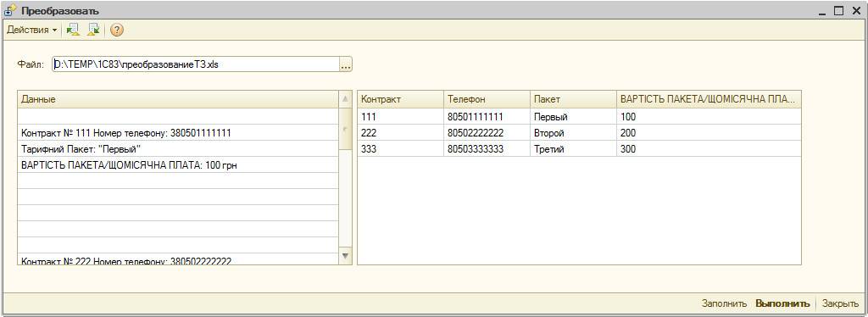The width and height of the screenshot is (868, 317).
Task: Select row 'ВАРТІСТЬ ПАКЕТА/ЩОМІСЯЧНА ПЛАТА: 100 грн'
Action: [x=178, y=165]
